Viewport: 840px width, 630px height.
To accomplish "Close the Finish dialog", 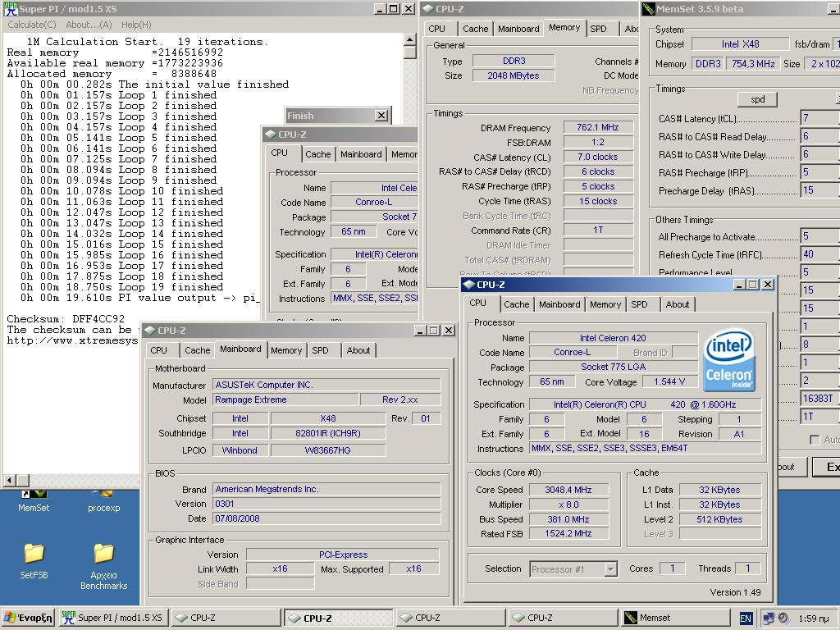I will pyautogui.click(x=381, y=115).
